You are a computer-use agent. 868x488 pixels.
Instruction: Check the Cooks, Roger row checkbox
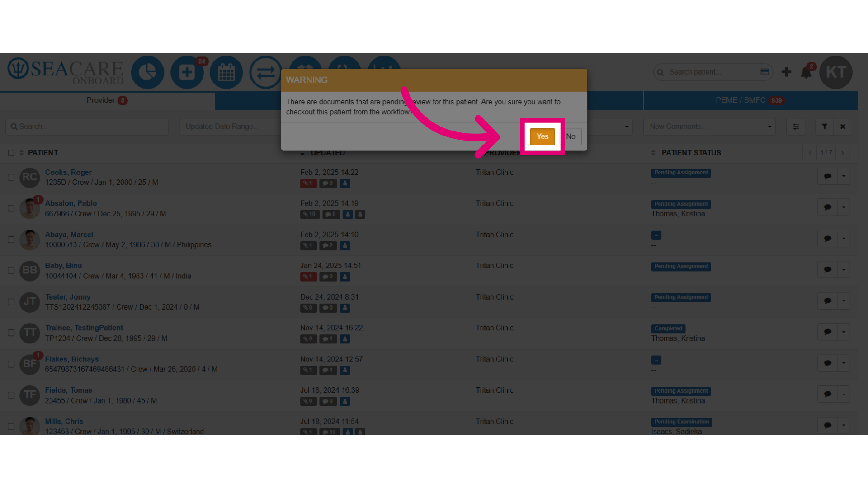click(x=11, y=178)
